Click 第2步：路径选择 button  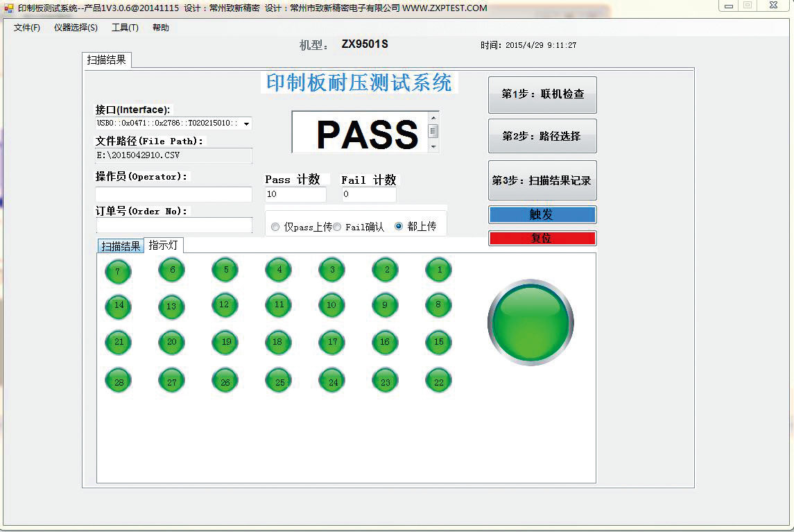click(x=542, y=136)
